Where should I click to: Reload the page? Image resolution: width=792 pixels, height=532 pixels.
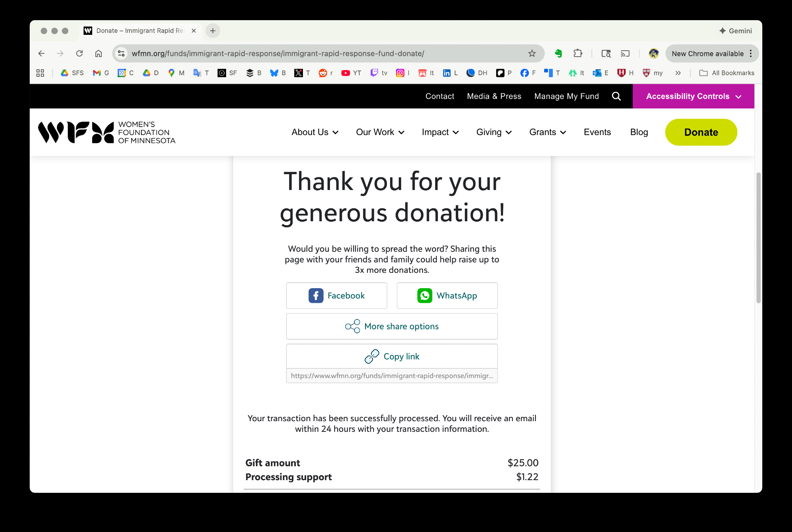coord(80,53)
